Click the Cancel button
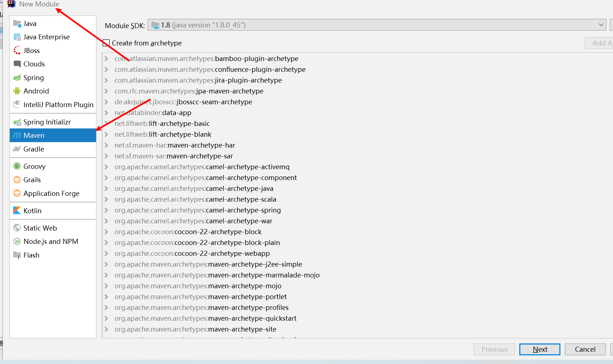 (585, 349)
